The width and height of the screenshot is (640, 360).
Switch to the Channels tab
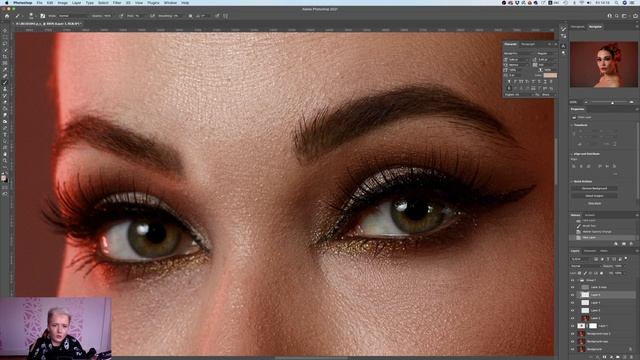(589, 251)
